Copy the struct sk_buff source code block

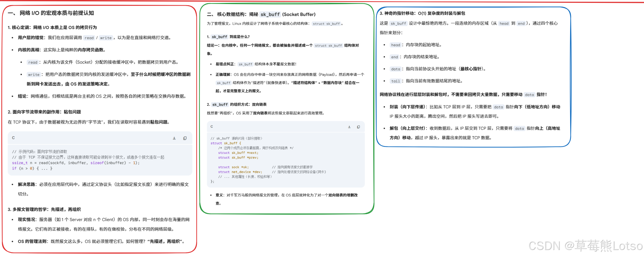[x=359, y=127]
